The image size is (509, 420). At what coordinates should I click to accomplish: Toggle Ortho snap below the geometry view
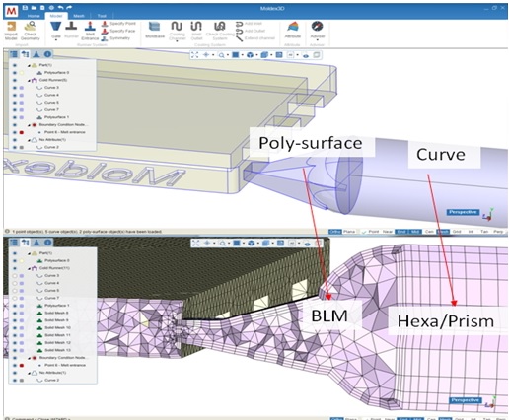tap(335, 232)
